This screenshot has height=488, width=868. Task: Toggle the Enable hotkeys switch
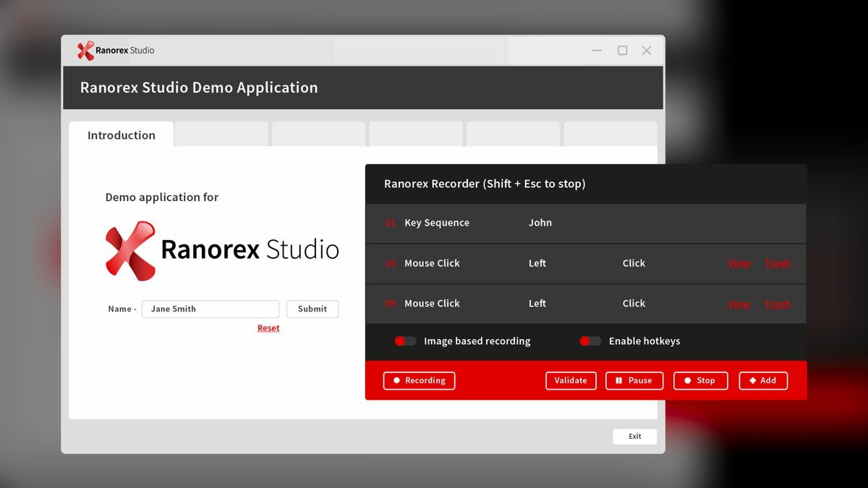[x=590, y=341]
